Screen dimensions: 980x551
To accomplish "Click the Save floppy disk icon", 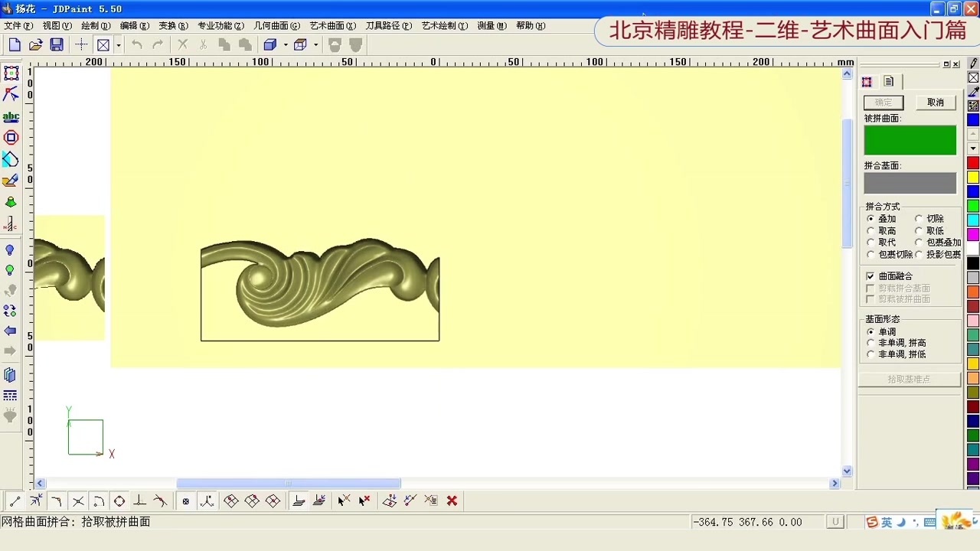I will (x=57, y=45).
